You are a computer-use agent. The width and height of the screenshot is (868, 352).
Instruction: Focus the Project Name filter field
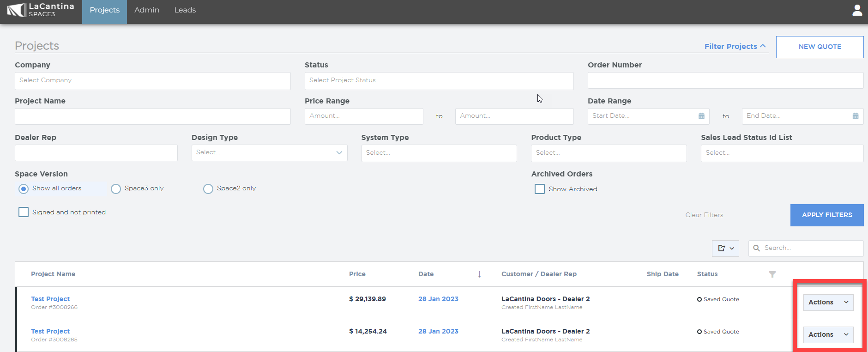pos(153,116)
